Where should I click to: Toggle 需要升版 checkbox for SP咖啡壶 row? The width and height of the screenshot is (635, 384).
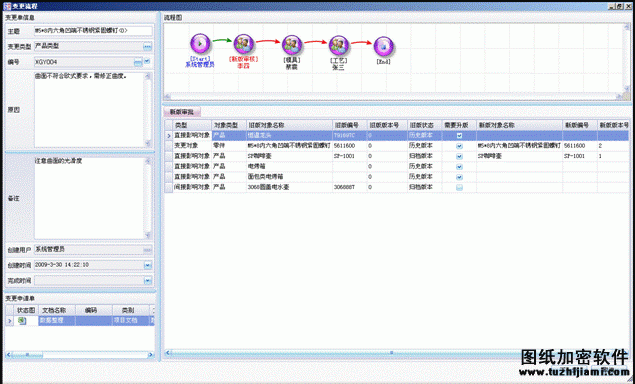click(459, 156)
